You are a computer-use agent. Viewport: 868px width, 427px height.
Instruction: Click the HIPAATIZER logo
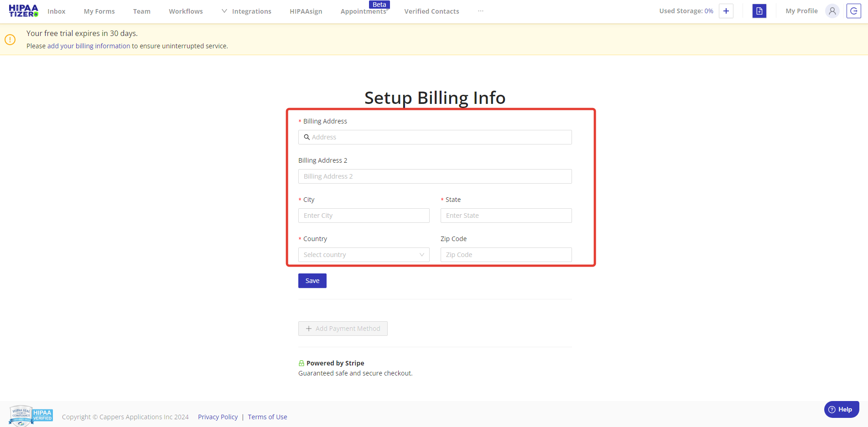tap(23, 10)
